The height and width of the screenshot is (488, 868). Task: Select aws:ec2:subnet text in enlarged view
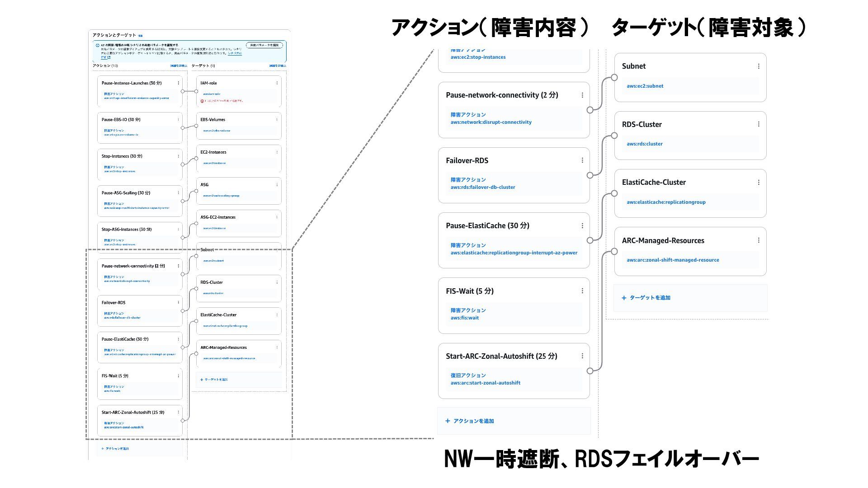coord(645,86)
